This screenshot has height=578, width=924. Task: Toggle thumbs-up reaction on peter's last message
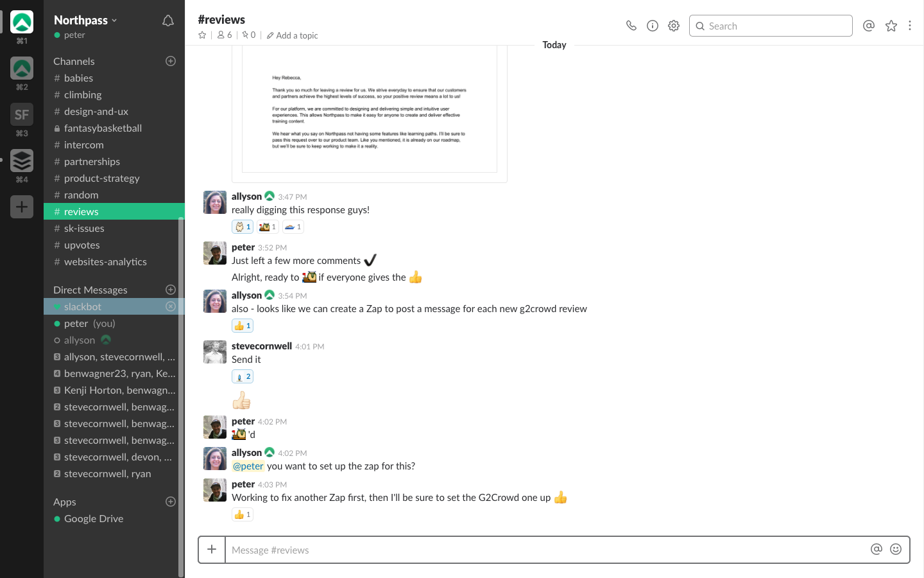click(x=243, y=514)
